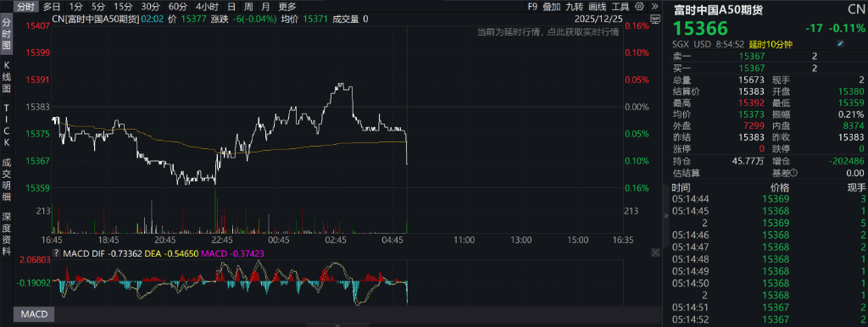Close the MACD indicator panel
This screenshot has width=868, height=327.
coord(655,252)
